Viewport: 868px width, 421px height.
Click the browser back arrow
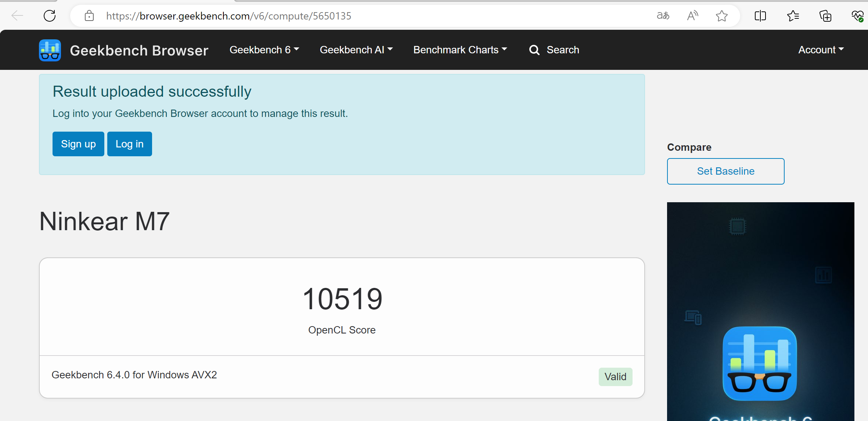(x=17, y=16)
